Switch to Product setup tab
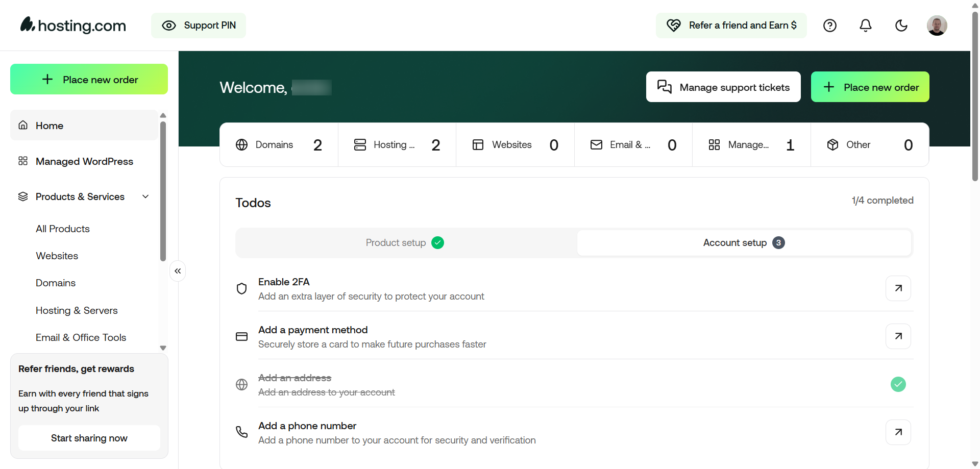 click(x=406, y=242)
